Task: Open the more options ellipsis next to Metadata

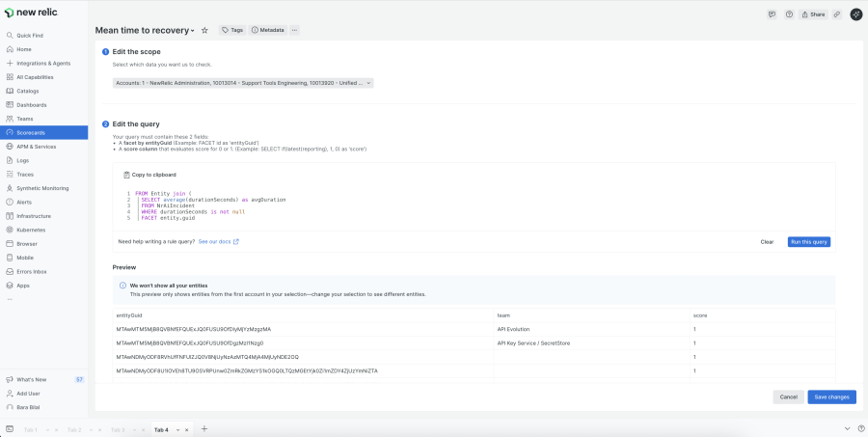Action: tap(294, 31)
